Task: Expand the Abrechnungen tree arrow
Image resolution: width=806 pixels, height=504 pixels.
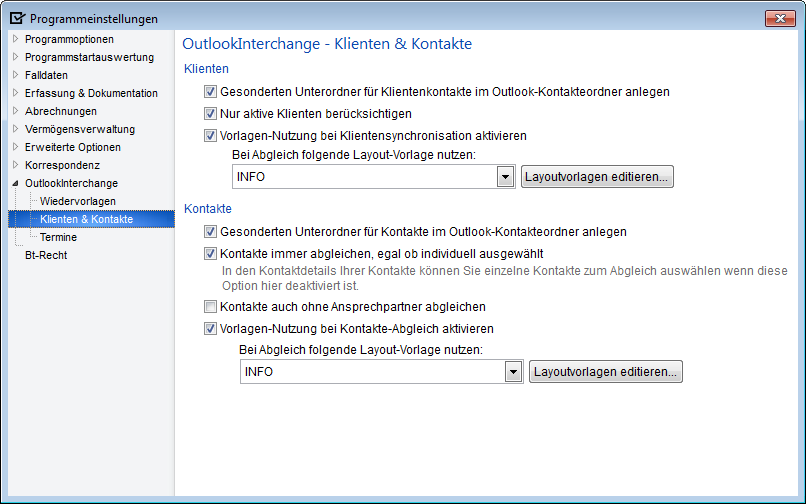Action: coord(15,111)
